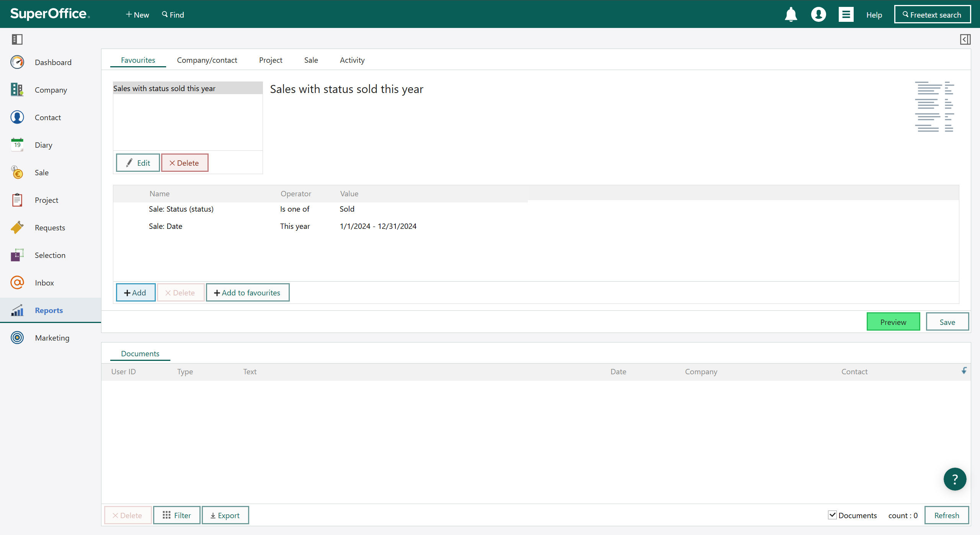This screenshot has height=535, width=980.
Task: Click the criteria Value column header
Action: [350, 194]
